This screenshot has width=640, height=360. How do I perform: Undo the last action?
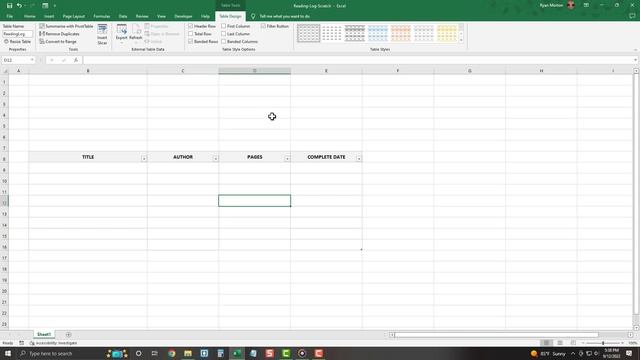point(19,6)
